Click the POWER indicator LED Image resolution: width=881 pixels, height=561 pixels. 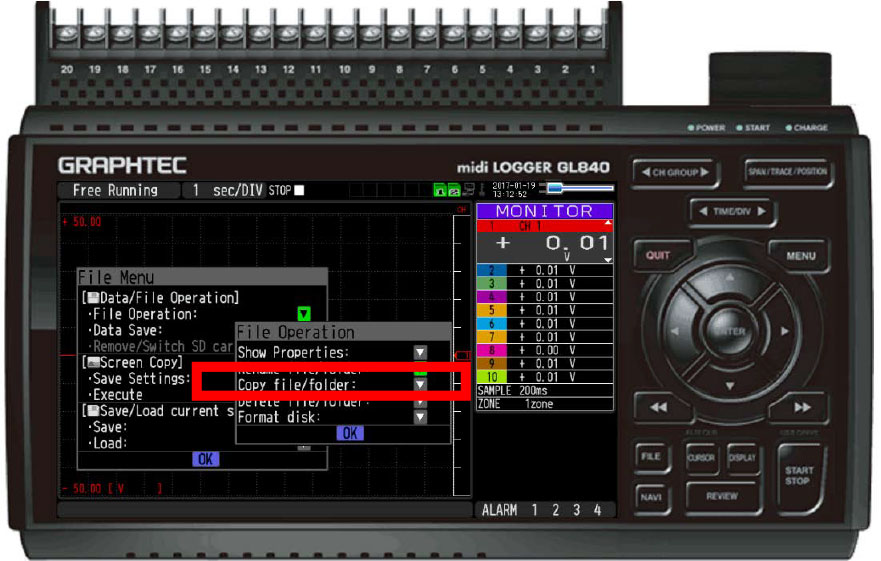(x=691, y=128)
